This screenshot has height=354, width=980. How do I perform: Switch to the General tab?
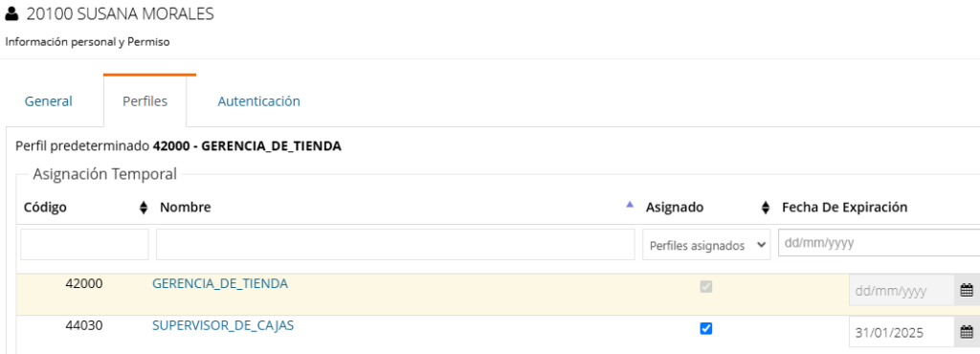(x=49, y=101)
